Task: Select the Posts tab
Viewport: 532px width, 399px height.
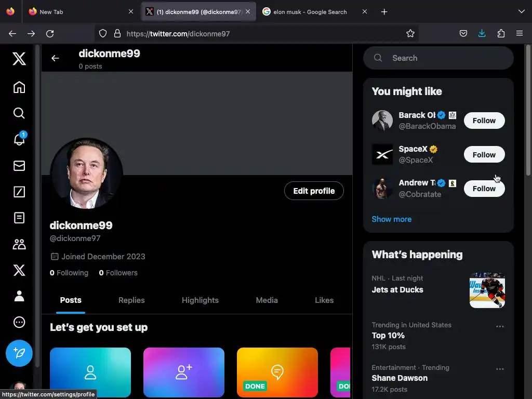Action: (x=71, y=300)
